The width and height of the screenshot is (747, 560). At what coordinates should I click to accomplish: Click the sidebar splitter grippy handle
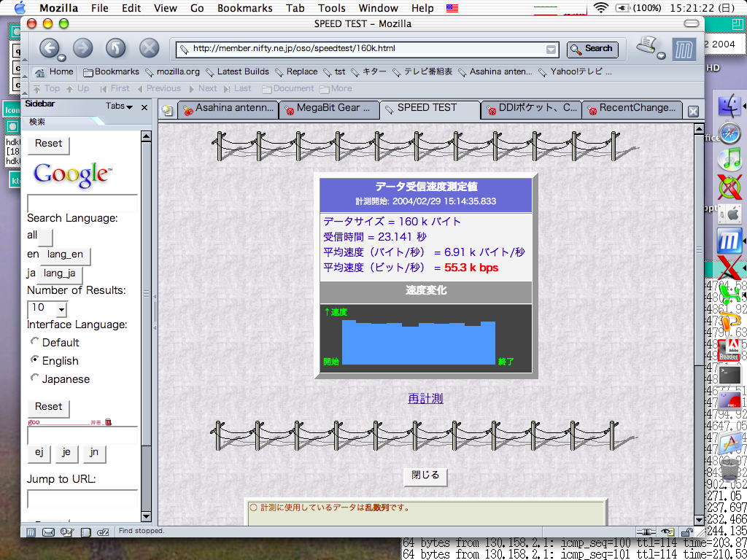[x=155, y=311]
